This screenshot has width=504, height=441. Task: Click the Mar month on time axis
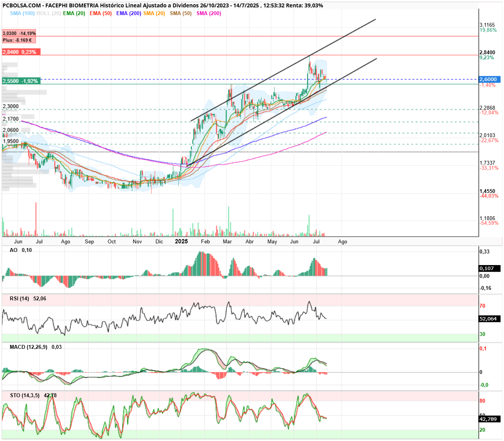coord(227,241)
